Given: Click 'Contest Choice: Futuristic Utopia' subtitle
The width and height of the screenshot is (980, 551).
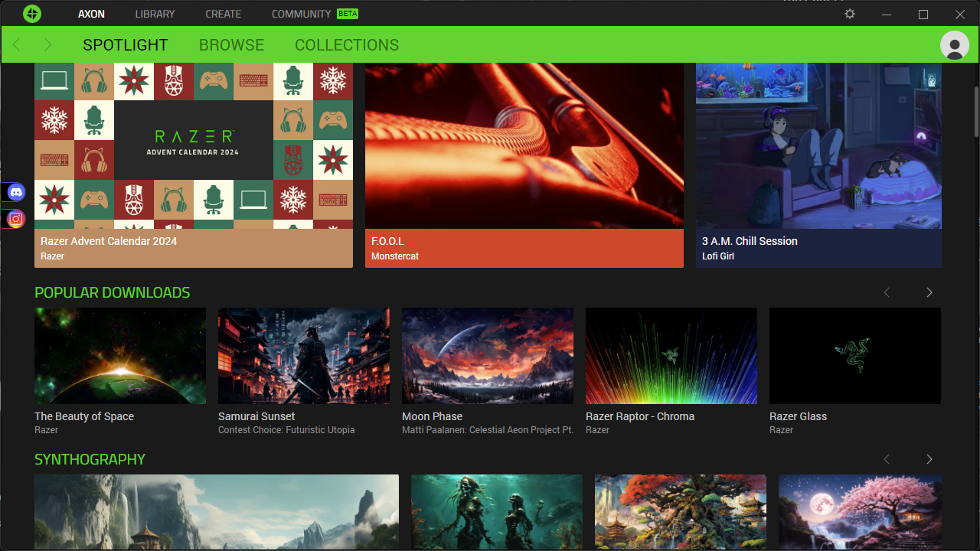Looking at the screenshot, I should 286,430.
